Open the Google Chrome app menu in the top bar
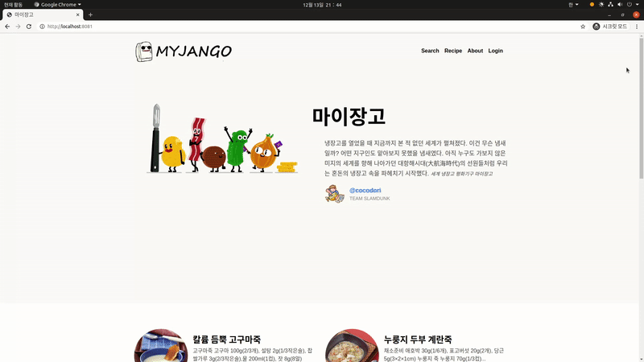Screen dimensions: 644x362 [57, 5]
